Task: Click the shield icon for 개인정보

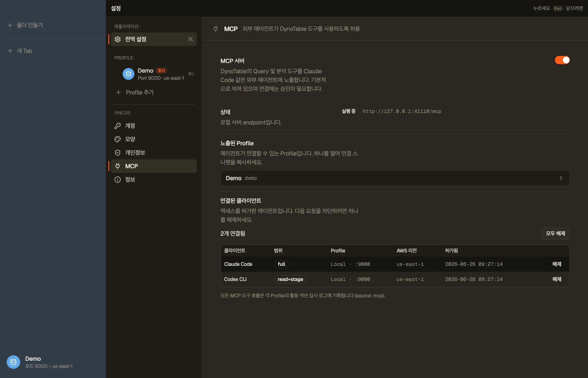Action: coord(118,153)
